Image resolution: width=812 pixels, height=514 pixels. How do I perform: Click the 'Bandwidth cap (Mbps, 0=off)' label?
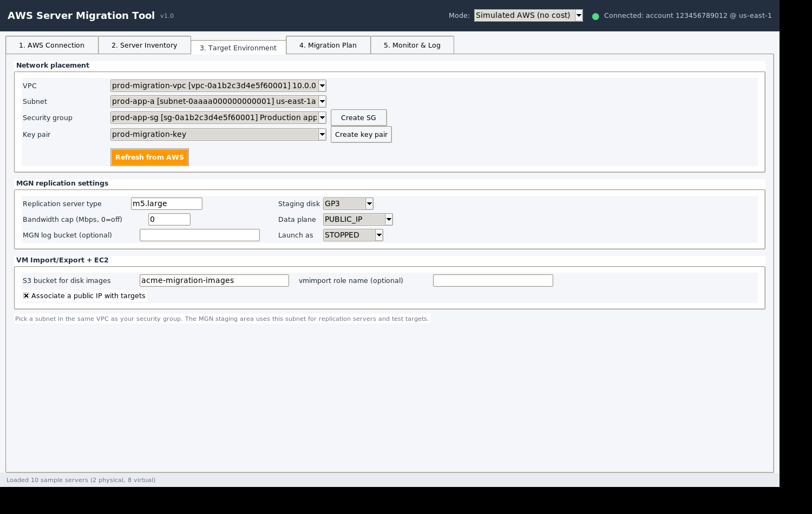(73, 219)
